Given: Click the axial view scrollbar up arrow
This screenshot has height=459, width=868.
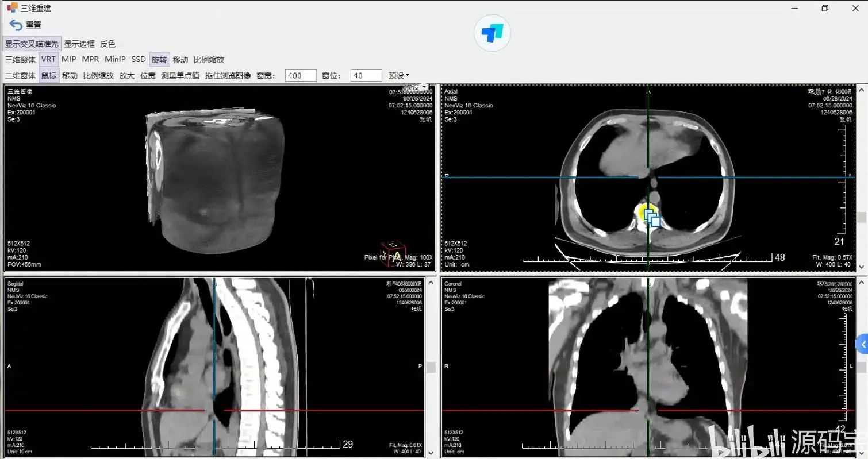Looking at the screenshot, I should (861, 90).
